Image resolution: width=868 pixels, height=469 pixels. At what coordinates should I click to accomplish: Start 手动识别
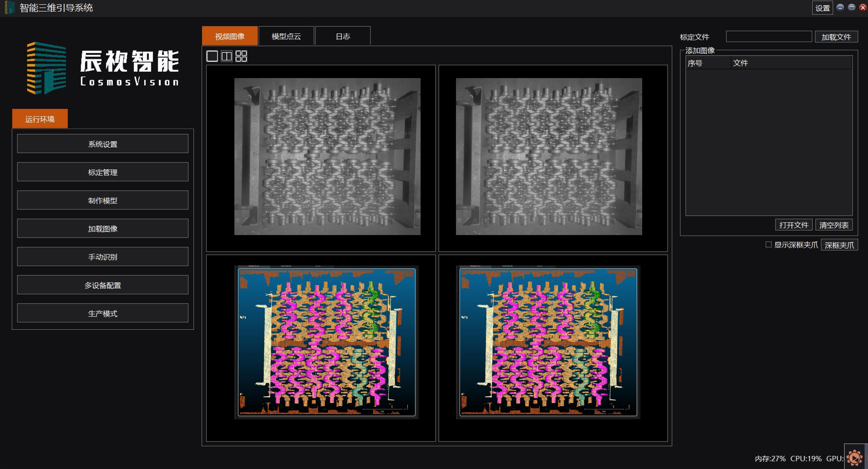click(103, 257)
